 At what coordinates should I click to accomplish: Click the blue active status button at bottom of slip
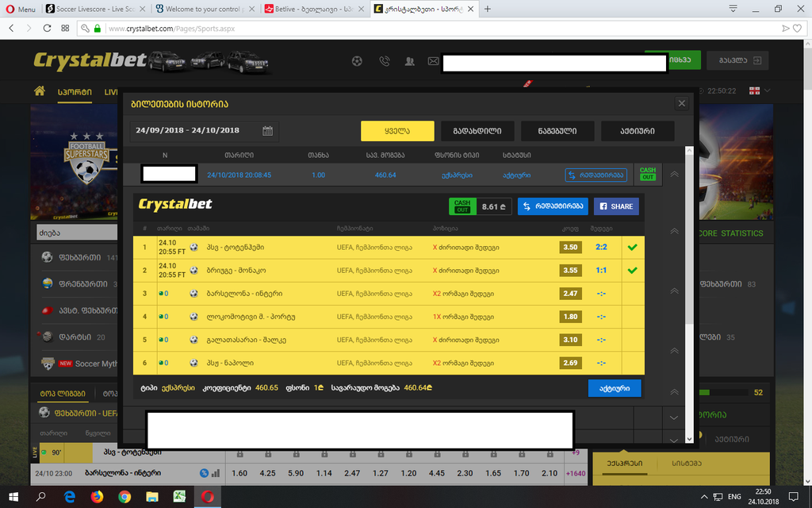tap(615, 388)
